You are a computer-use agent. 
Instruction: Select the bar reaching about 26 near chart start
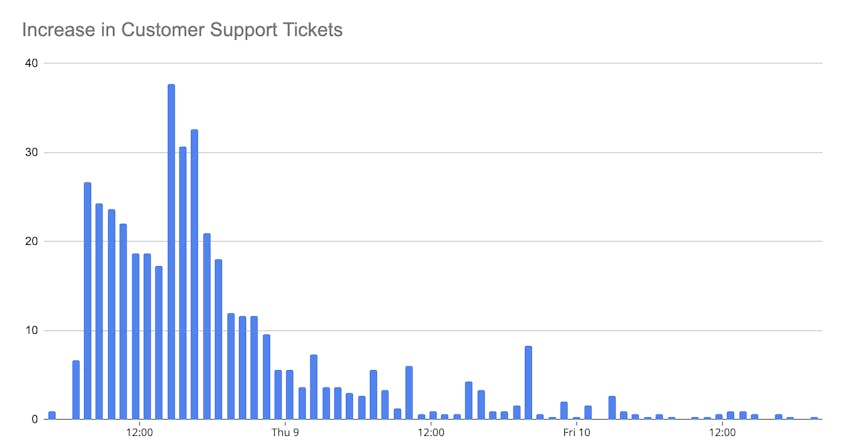tap(88, 301)
